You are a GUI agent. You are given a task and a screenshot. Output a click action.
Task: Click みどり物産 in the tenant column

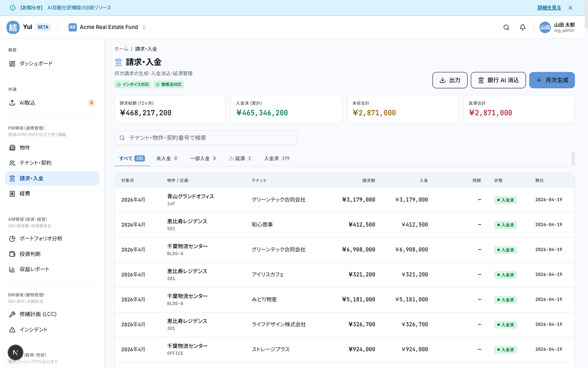click(264, 300)
